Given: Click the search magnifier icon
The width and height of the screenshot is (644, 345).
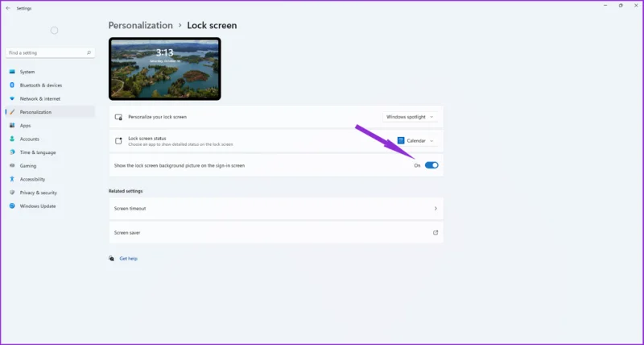Looking at the screenshot, I should coord(89,52).
